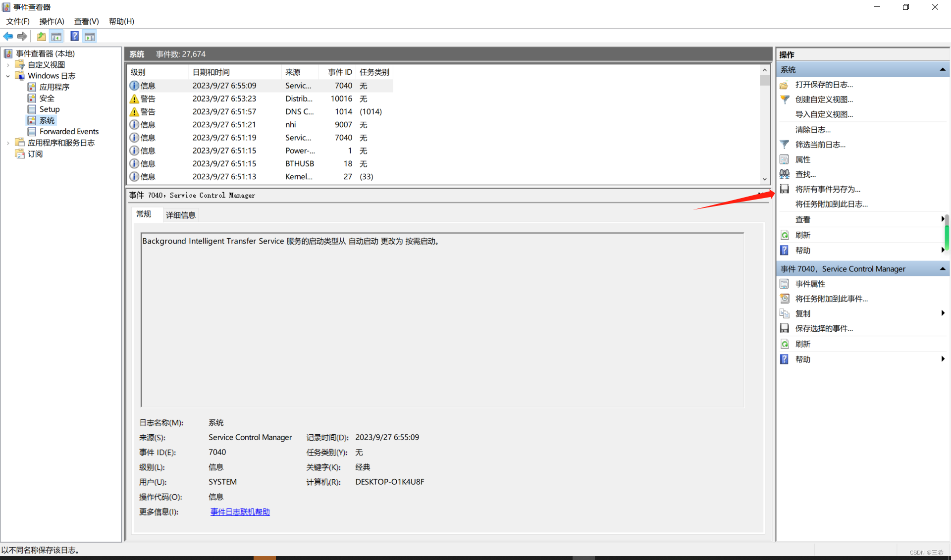Click the Back arrow toolbar icon
The image size is (951, 560).
(8, 36)
